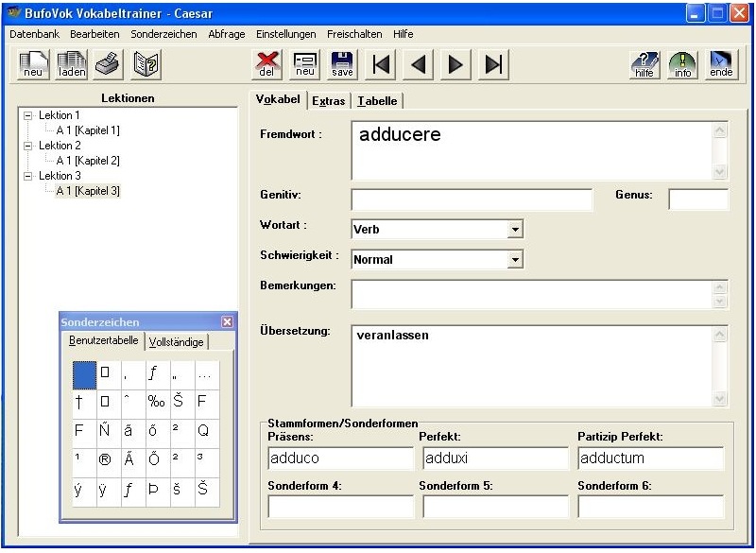
Task: Open the Datenbank menu
Action: [35, 34]
